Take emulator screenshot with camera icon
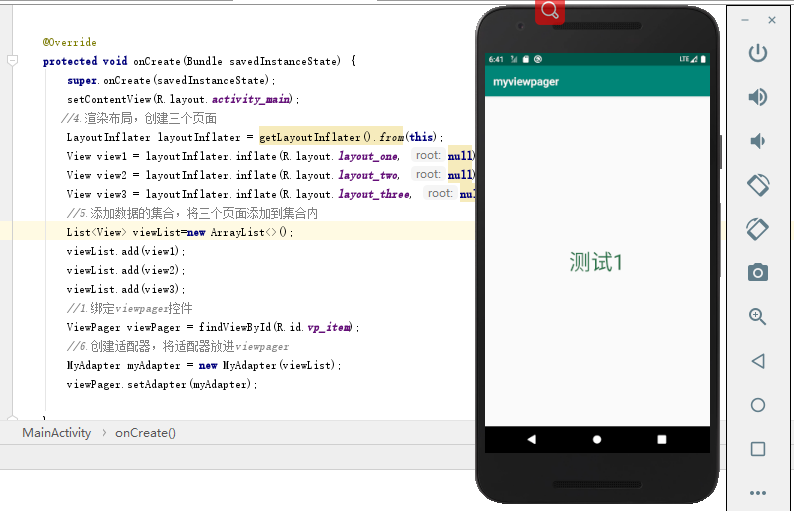 point(758,272)
